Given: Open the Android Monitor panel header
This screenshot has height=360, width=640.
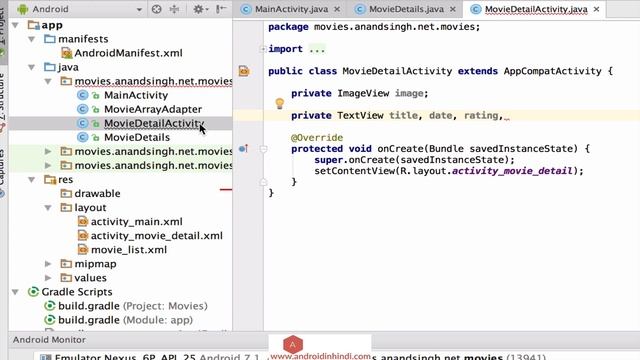Looking at the screenshot, I should (49, 340).
